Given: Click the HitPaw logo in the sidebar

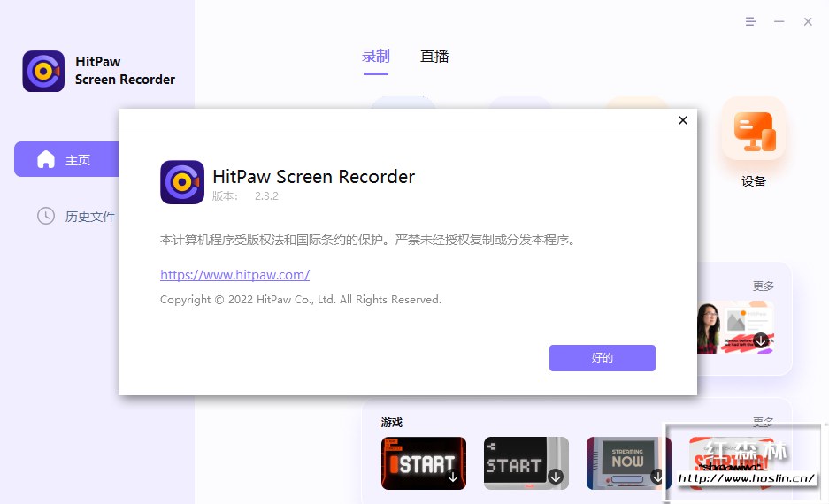Looking at the screenshot, I should (43, 72).
